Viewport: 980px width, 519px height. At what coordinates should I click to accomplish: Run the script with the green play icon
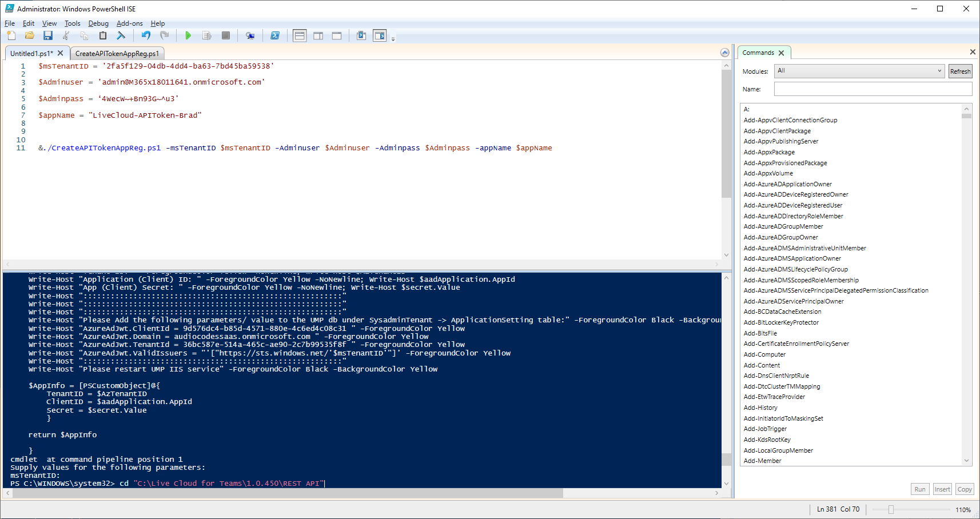[188, 35]
